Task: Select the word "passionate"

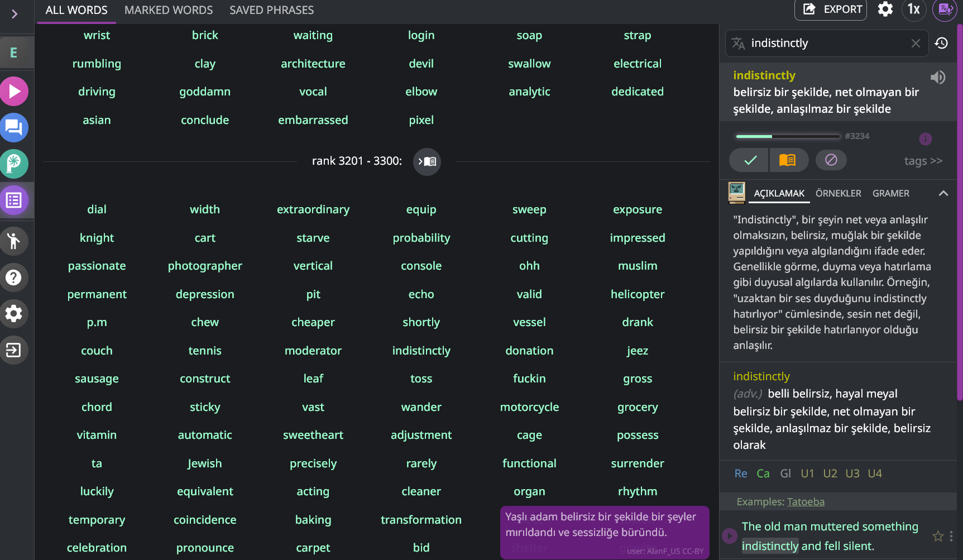Action: (x=97, y=266)
